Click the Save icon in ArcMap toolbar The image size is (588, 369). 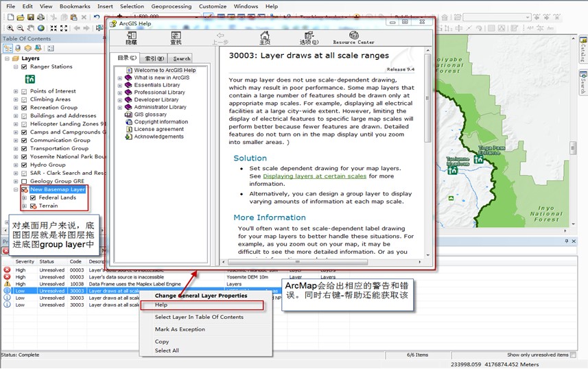click(31, 17)
